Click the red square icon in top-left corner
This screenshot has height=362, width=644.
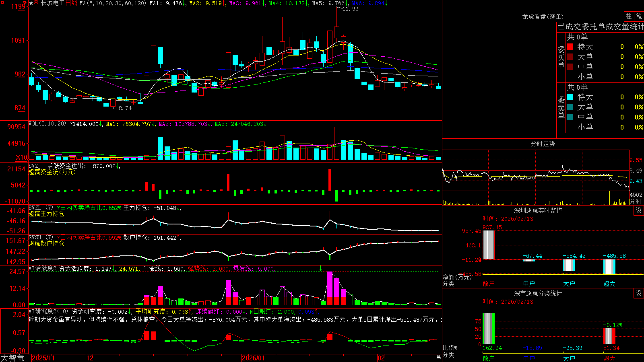point(2,2)
